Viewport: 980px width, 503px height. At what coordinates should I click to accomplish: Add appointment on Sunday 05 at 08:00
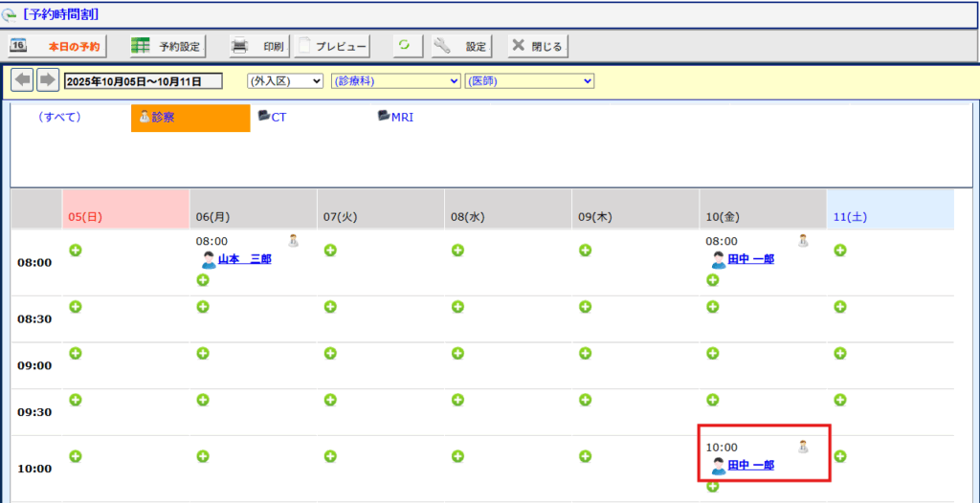pos(75,251)
